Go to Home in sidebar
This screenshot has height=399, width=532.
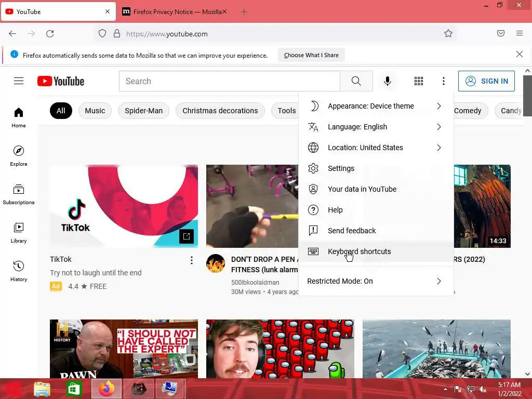pos(19,117)
